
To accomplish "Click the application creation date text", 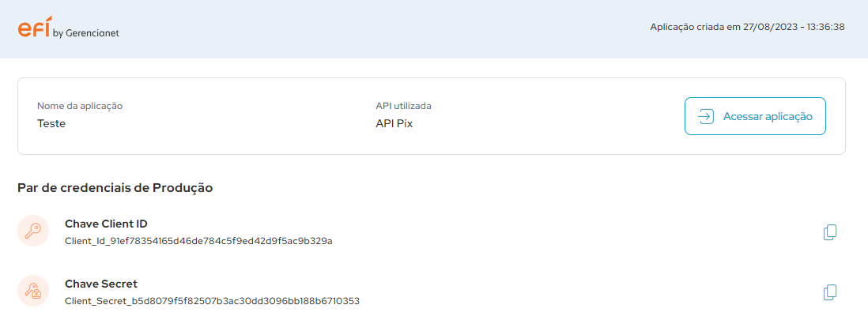I will 747,27.
